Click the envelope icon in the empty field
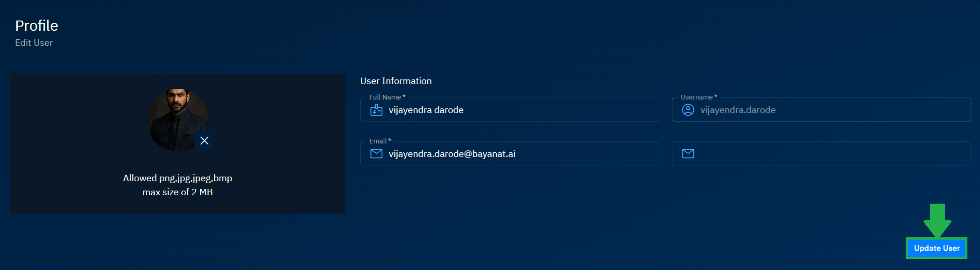The width and height of the screenshot is (980, 270). coord(688,154)
